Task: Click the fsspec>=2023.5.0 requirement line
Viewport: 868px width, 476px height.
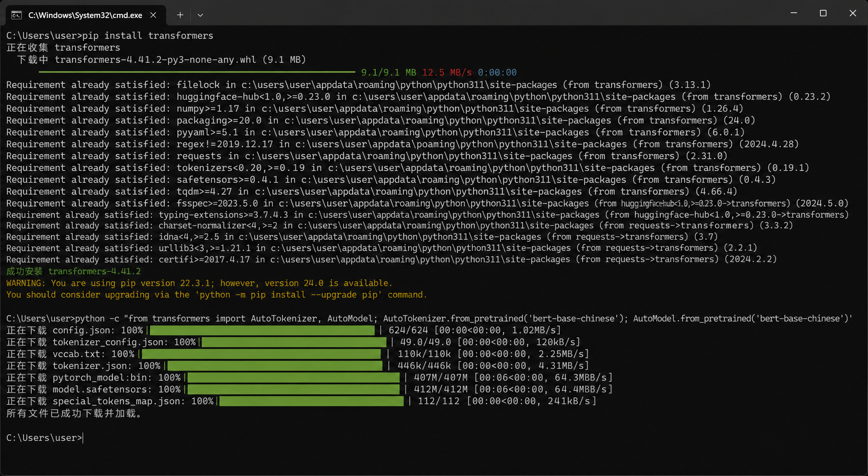Action: click(x=428, y=203)
